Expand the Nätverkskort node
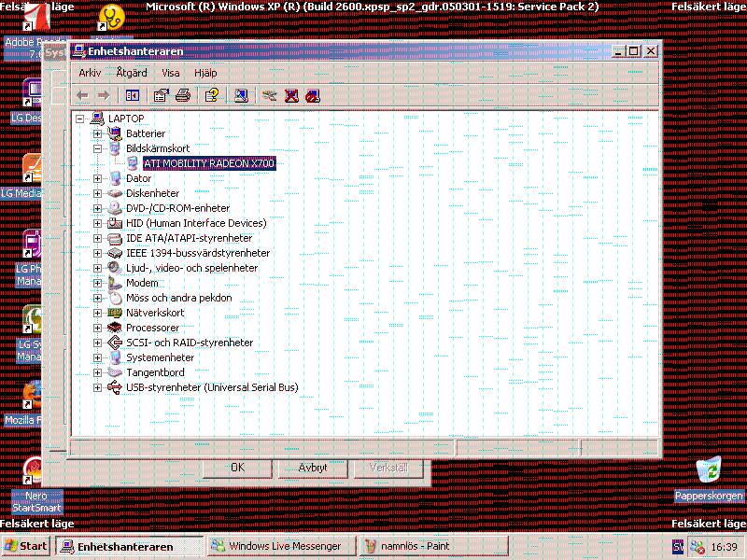747x560 pixels. [97, 313]
